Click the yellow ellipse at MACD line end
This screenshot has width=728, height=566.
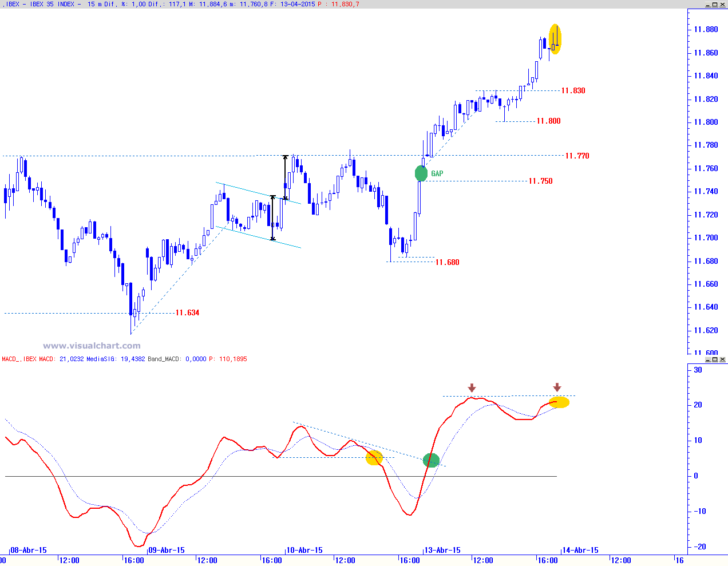pyautogui.click(x=559, y=402)
